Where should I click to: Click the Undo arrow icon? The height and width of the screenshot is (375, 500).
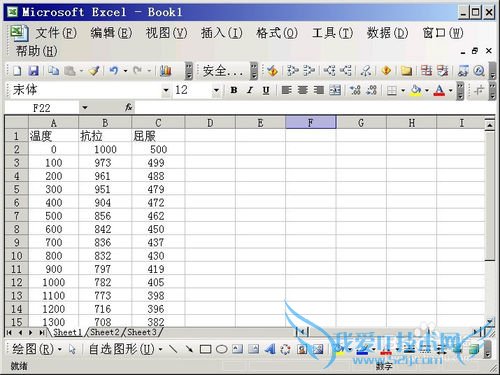pos(114,71)
